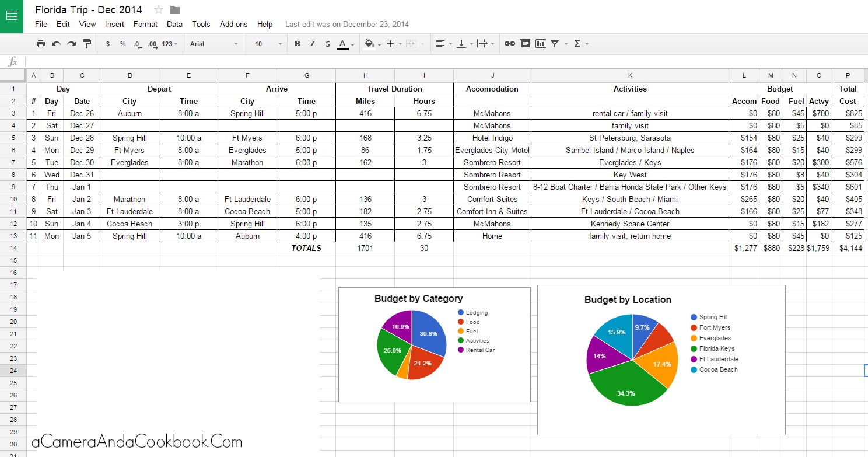This screenshot has width=868, height=457.
Task: Open the Sheets home green icon
Action: pos(12,16)
